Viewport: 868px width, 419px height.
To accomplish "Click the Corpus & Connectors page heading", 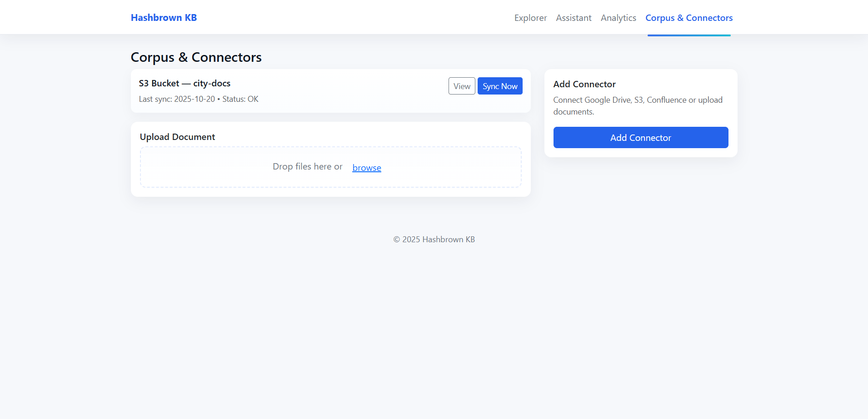I will 196,57.
